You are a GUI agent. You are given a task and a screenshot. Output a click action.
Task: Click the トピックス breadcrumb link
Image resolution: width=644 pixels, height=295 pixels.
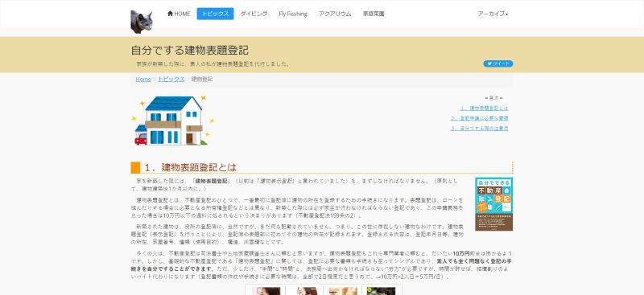click(x=171, y=80)
